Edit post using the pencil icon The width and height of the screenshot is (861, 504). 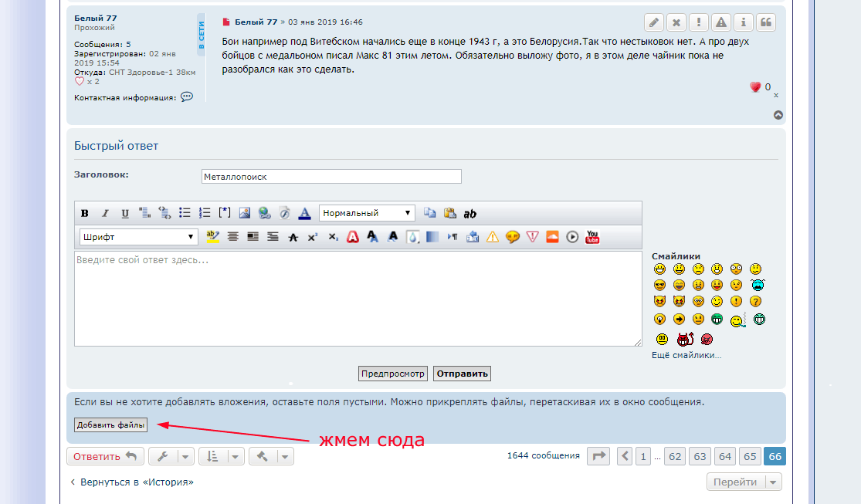653,22
